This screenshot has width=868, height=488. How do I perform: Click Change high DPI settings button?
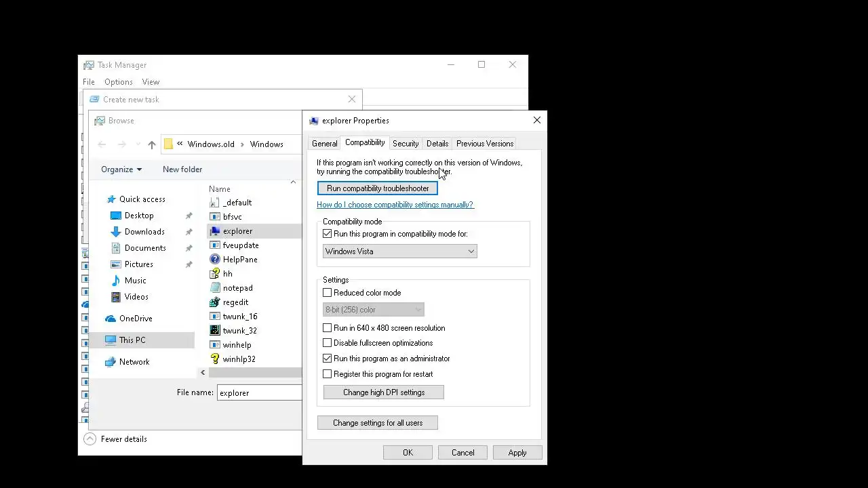click(x=384, y=392)
